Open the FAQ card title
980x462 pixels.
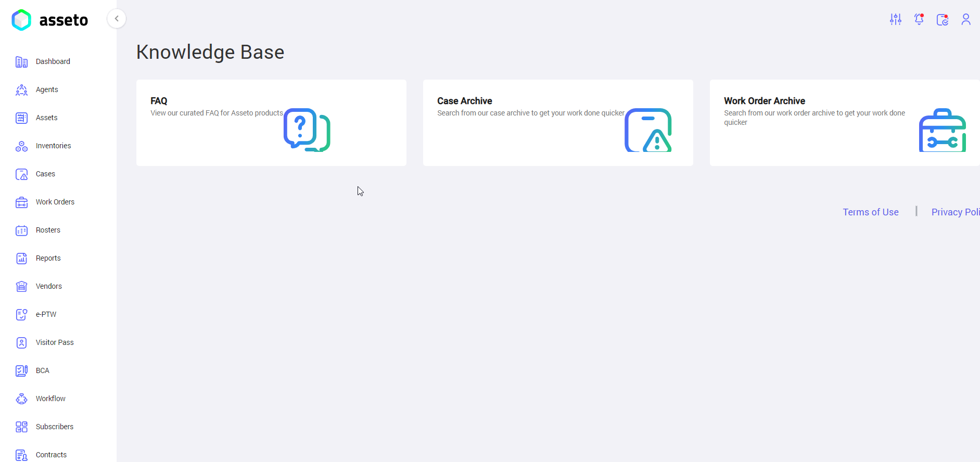(x=159, y=101)
